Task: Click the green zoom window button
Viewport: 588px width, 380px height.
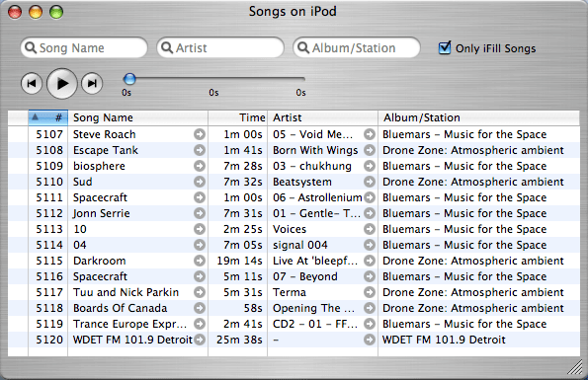Action: 56,12
